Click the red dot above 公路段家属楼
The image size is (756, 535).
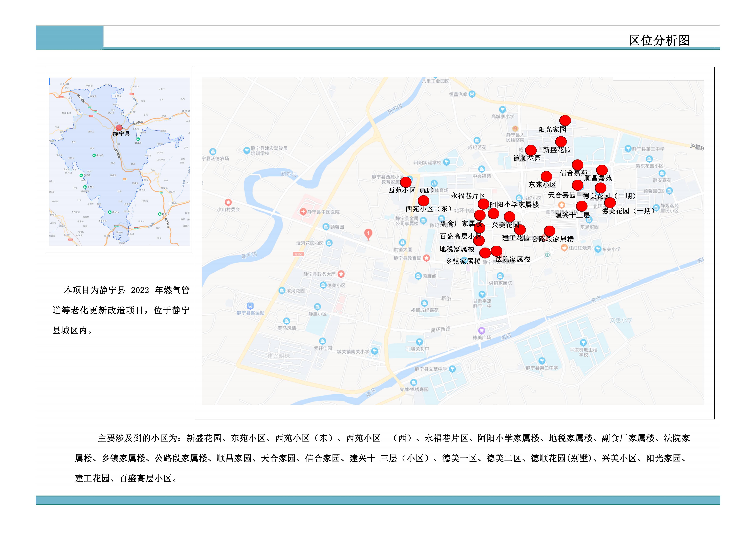(x=550, y=231)
